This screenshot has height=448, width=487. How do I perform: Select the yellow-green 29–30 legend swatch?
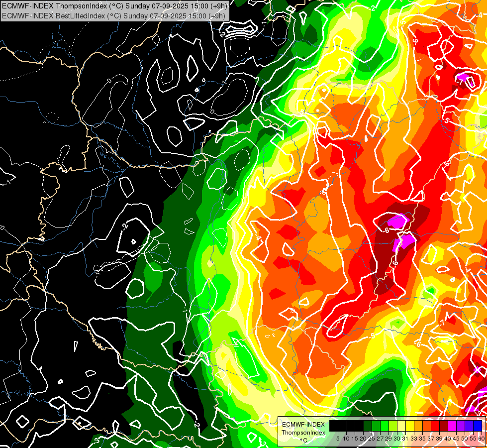point(393,426)
